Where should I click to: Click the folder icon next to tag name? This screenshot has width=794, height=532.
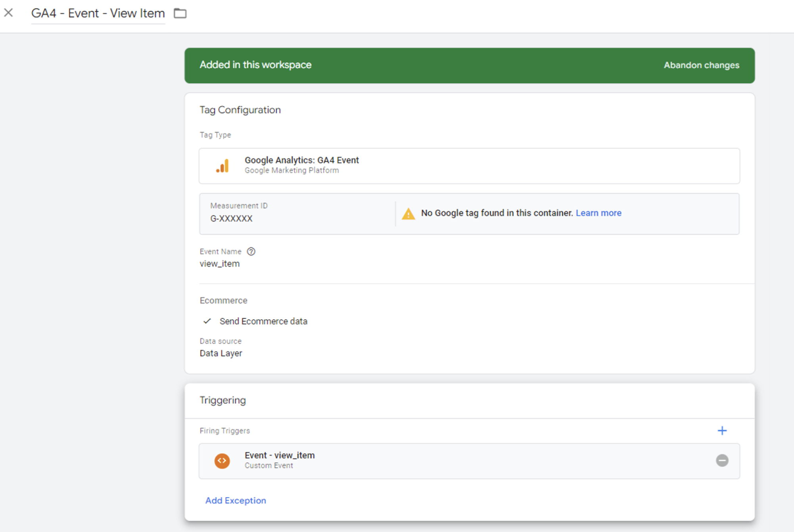click(x=180, y=13)
